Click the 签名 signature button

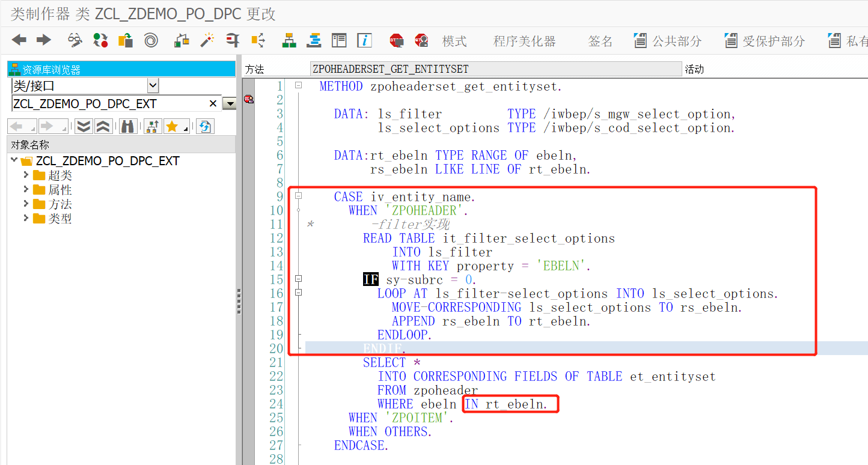pyautogui.click(x=602, y=40)
